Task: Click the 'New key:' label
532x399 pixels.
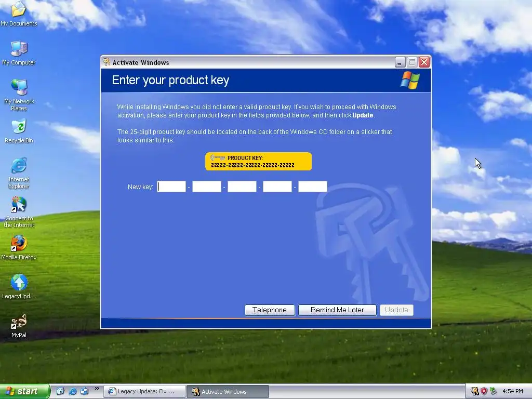Action: pyautogui.click(x=140, y=187)
